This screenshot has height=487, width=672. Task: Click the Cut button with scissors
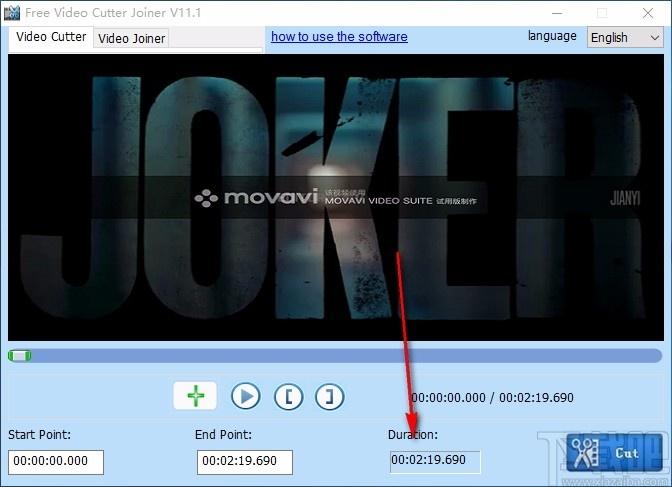pyautogui.click(x=614, y=453)
